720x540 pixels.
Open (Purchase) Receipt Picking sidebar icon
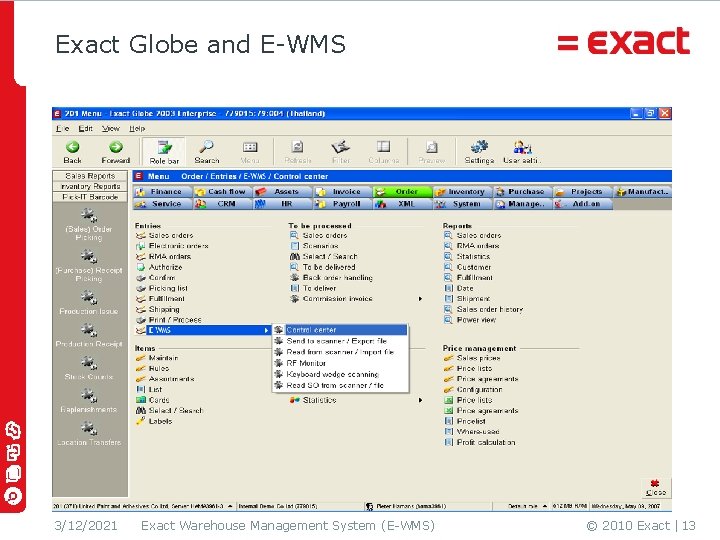[89, 256]
